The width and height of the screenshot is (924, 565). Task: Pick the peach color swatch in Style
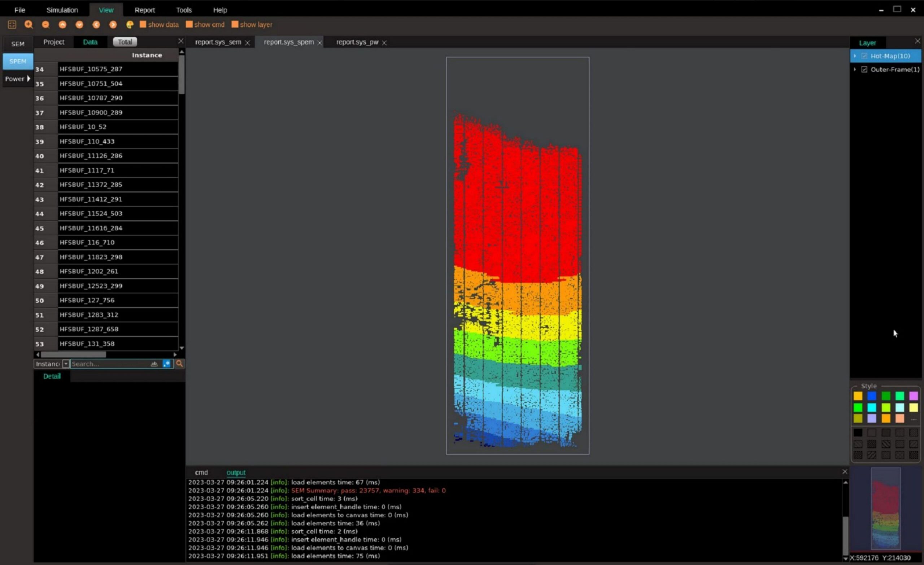(899, 419)
